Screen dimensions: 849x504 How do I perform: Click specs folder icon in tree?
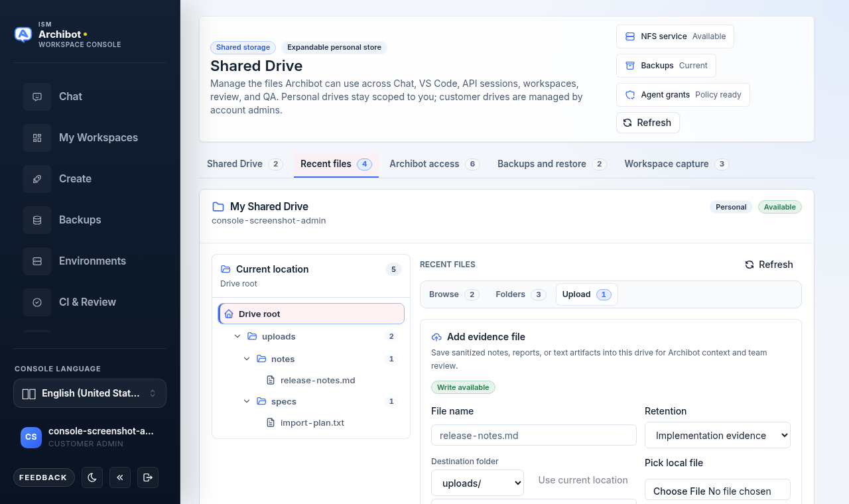point(261,401)
